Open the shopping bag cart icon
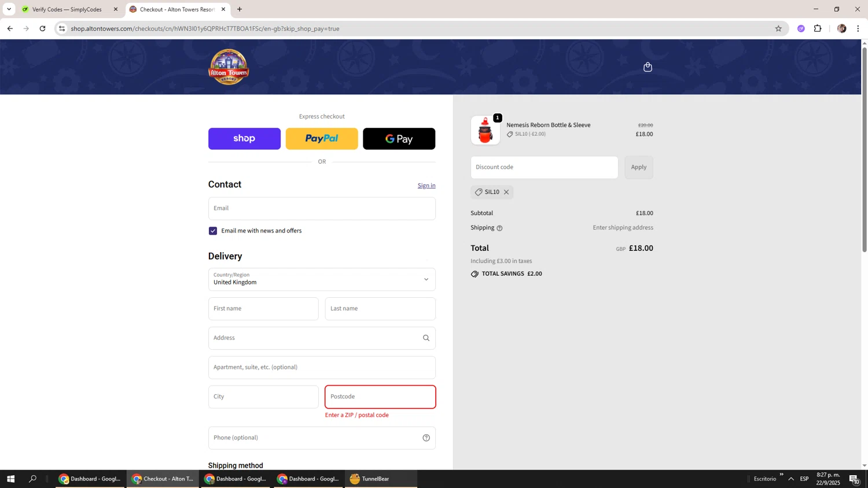Image resolution: width=868 pixels, height=488 pixels. tap(648, 67)
